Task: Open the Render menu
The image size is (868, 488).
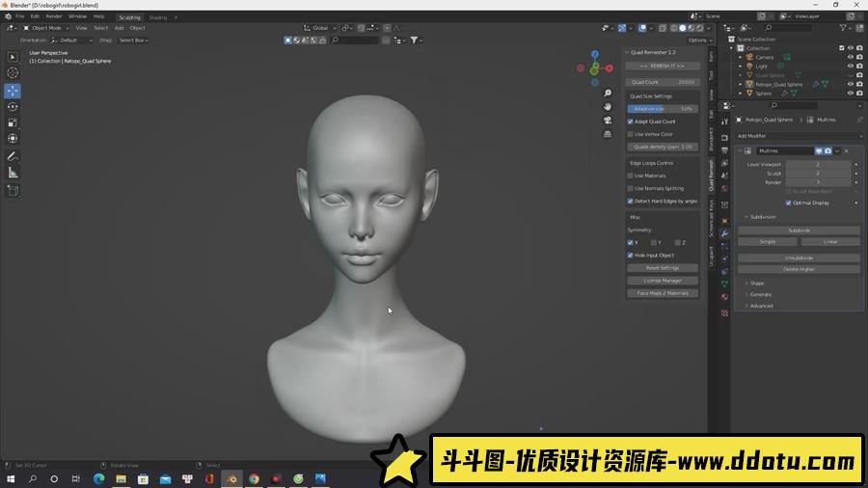Action: point(54,16)
